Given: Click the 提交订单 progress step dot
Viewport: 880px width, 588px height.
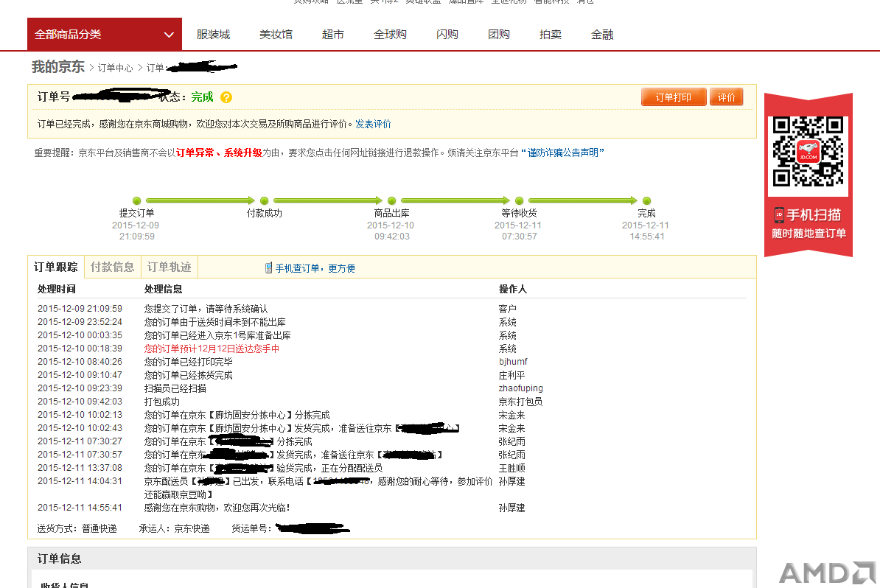Looking at the screenshot, I should 136,201.
